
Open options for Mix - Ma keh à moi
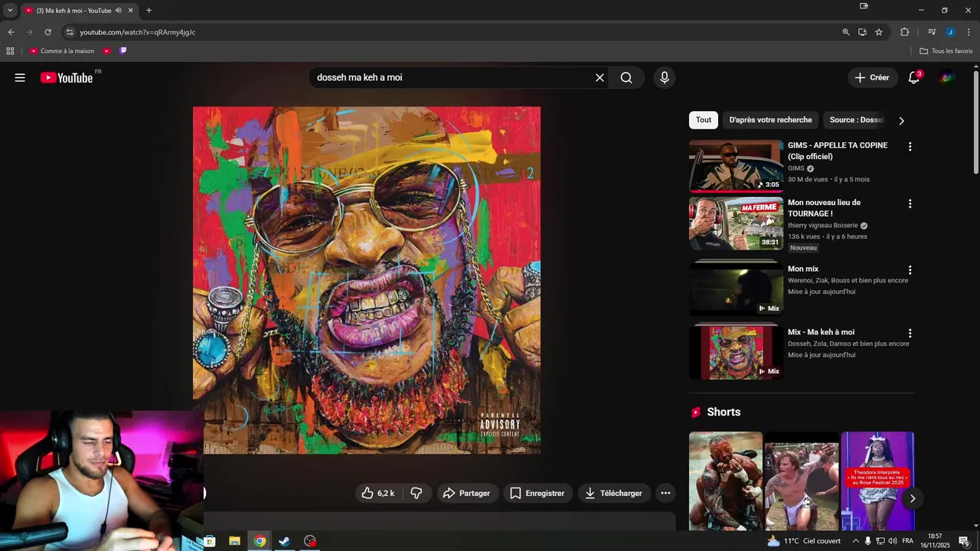(x=910, y=333)
